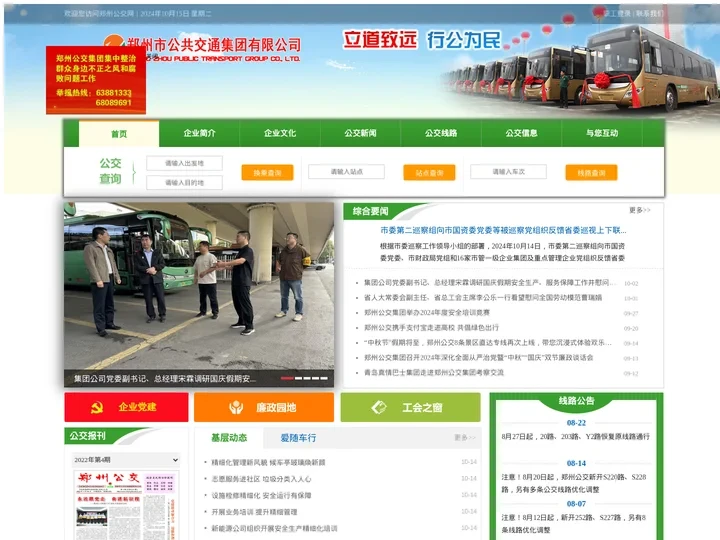Focus the 请输入出发地 input field
720x540 pixels.
(184, 163)
